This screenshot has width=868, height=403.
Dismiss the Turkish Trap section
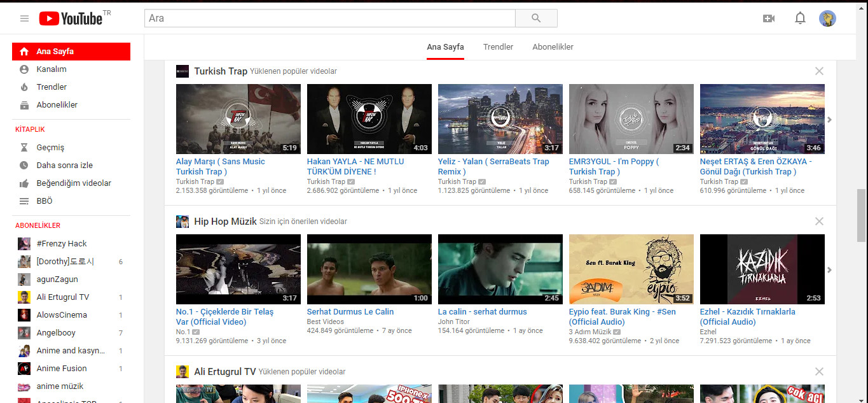[x=819, y=71]
